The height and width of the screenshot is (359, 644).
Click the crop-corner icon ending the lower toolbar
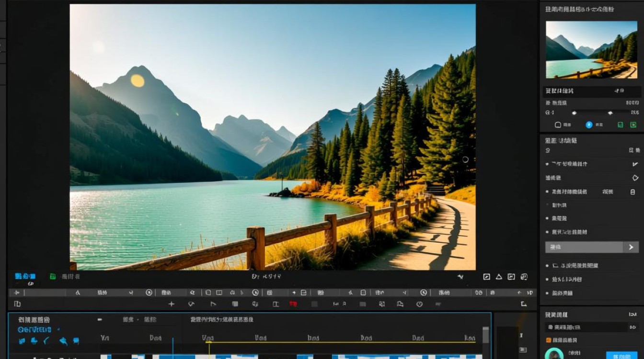[524, 304]
